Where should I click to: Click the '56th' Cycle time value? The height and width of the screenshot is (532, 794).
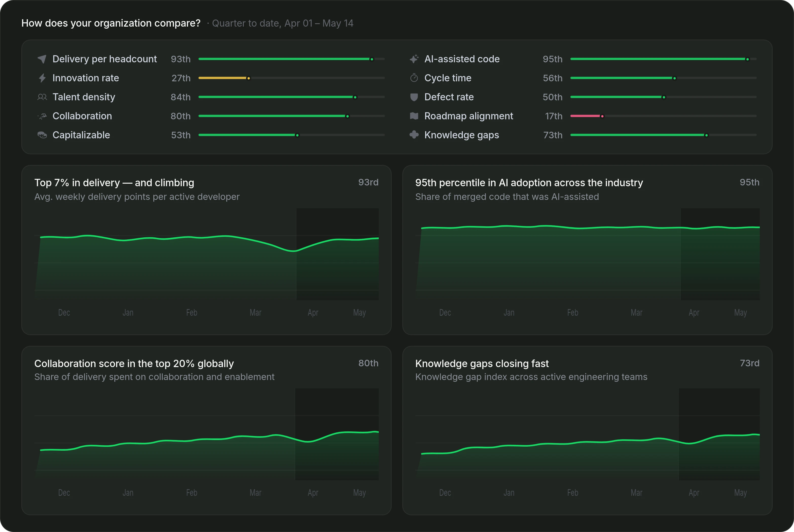click(x=553, y=78)
